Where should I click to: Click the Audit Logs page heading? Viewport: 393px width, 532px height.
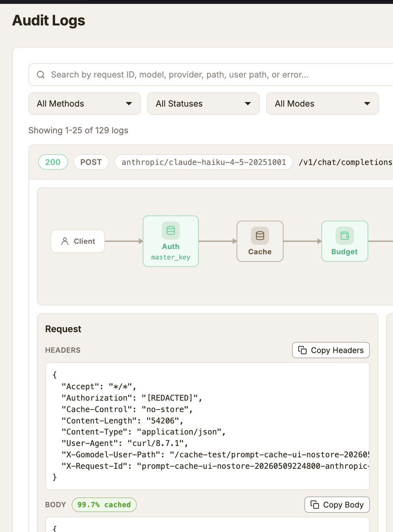coord(49,20)
